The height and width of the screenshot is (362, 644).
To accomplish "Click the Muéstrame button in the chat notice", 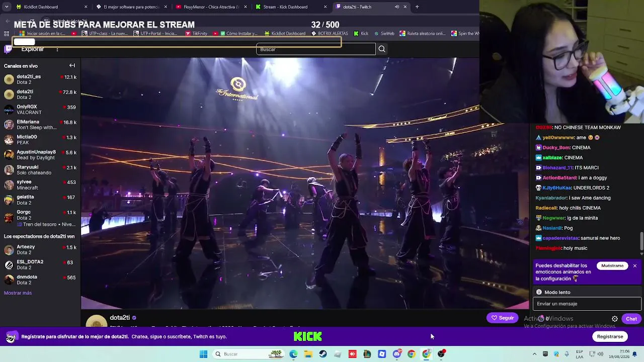I will point(612,265).
